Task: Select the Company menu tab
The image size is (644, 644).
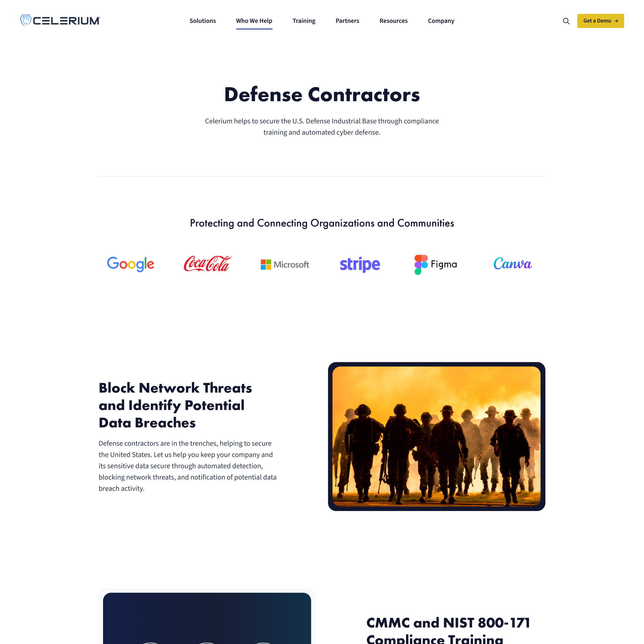Action: coord(441,21)
